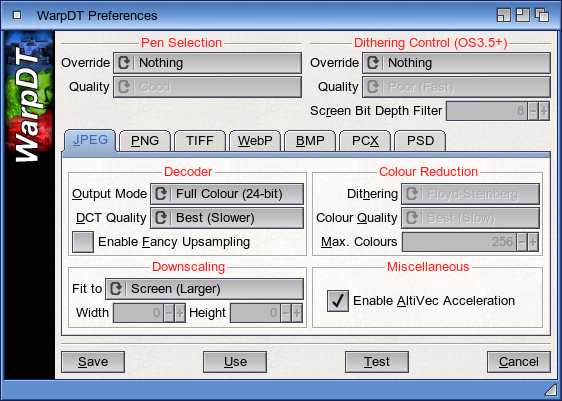
Task: Click the Max. Colours value field
Action: pyautogui.click(x=459, y=242)
